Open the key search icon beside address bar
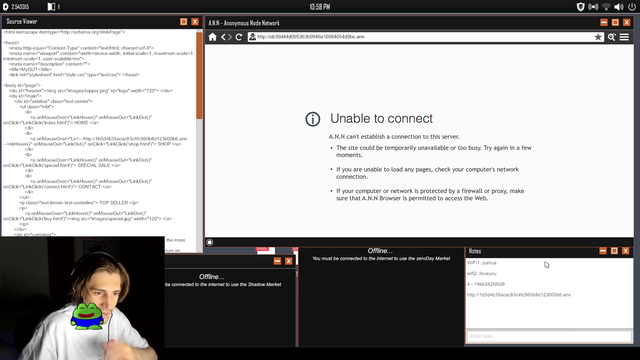The height and width of the screenshot is (360, 640). [x=611, y=37]
